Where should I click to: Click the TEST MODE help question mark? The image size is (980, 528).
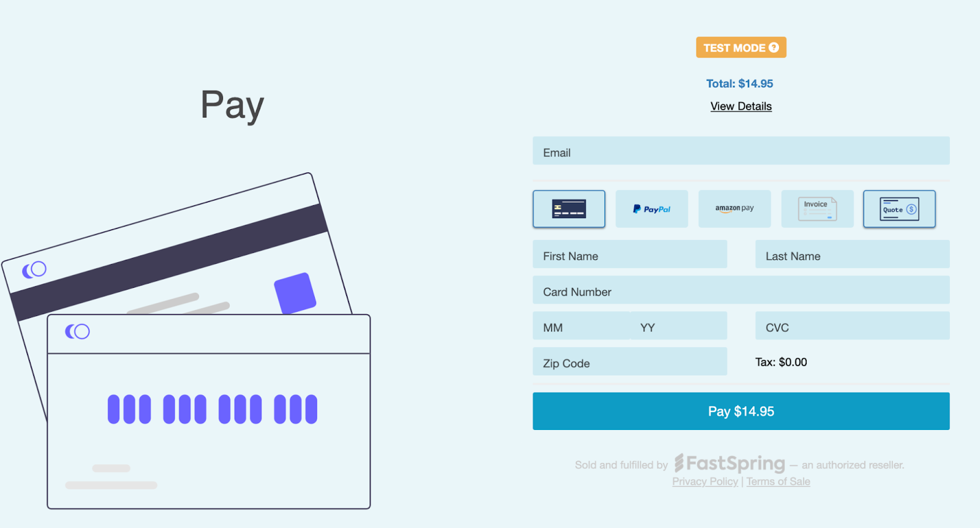coord(774,47)
